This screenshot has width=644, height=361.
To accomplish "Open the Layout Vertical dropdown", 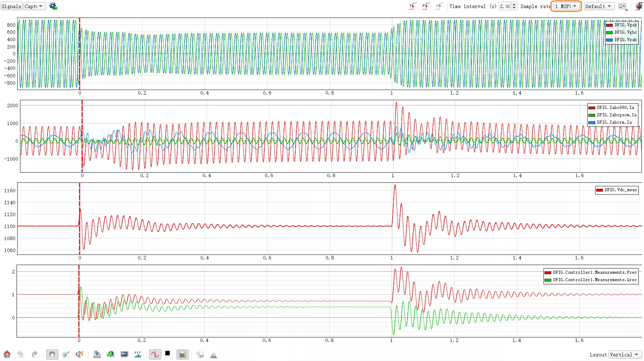I will coord(626,355).
